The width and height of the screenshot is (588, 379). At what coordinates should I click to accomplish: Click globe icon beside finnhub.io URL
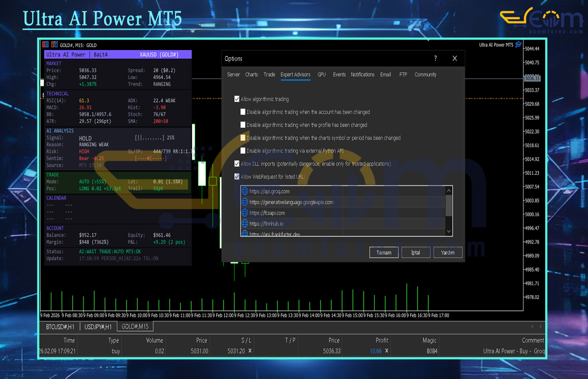(245, 224)
